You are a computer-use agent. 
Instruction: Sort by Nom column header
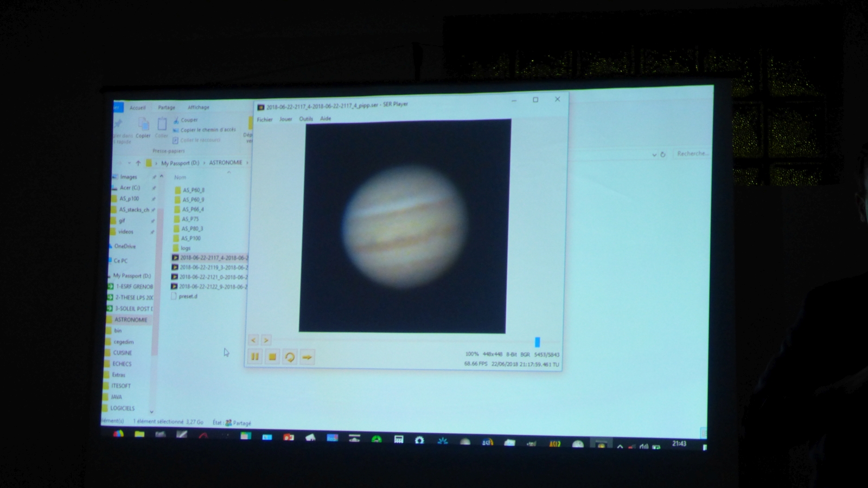(x=180, y=177)
